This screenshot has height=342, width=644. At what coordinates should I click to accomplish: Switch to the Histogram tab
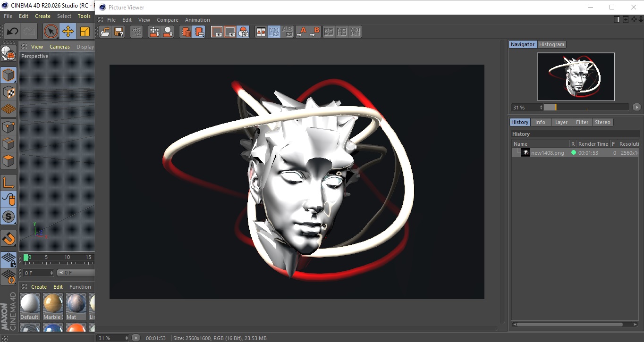[551, 44]
